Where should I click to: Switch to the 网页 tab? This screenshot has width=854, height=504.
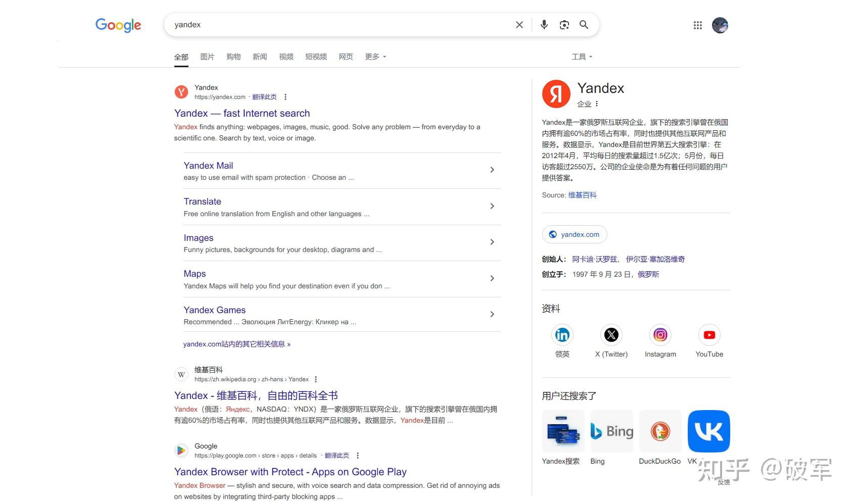tap(346, 57)
